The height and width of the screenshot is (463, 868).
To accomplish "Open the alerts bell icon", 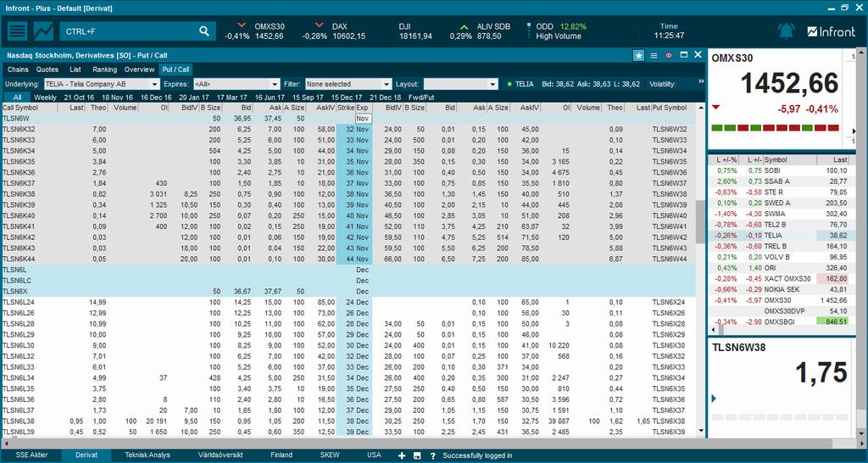I will click(x=786, y=31).
